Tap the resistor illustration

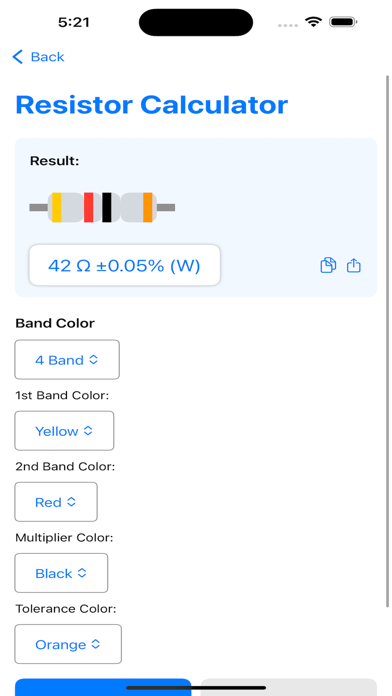102,207
